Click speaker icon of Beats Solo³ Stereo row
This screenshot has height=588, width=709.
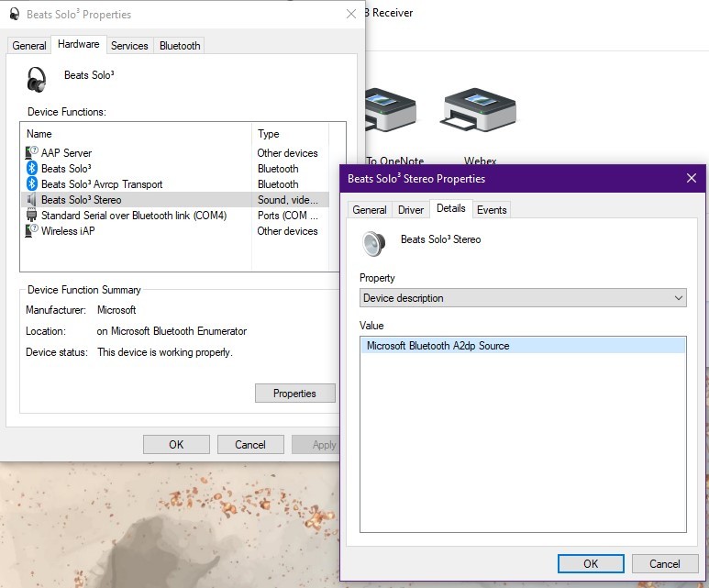click(x=31, y=199)
